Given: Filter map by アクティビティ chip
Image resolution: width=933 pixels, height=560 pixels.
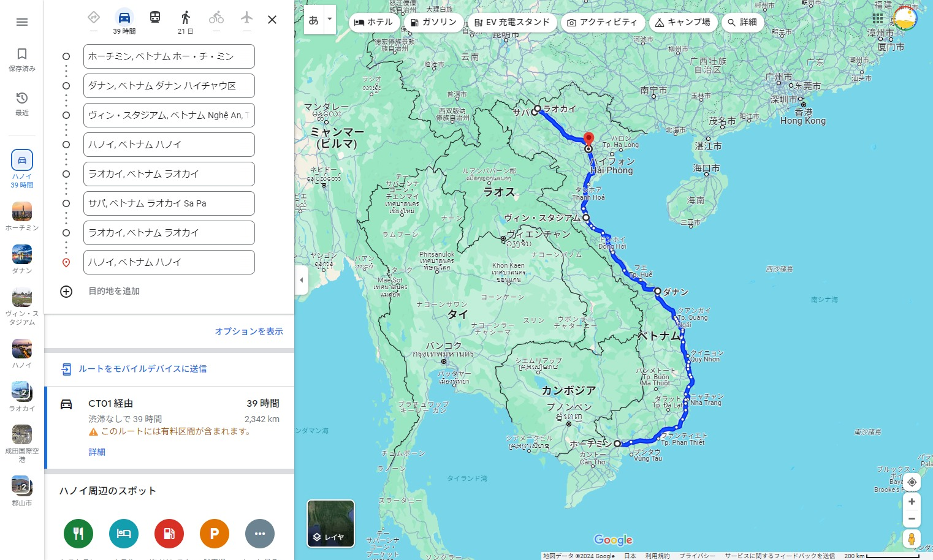Looking at the screenshot, I should click(603, 23).
